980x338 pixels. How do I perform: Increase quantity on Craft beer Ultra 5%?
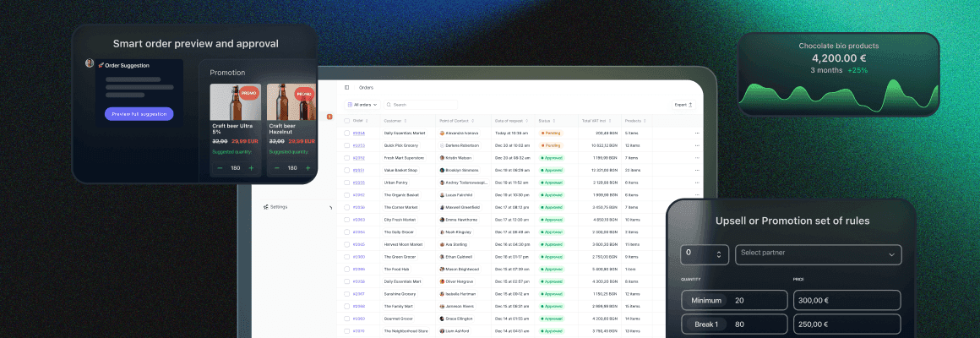click(x=251, y=168)
